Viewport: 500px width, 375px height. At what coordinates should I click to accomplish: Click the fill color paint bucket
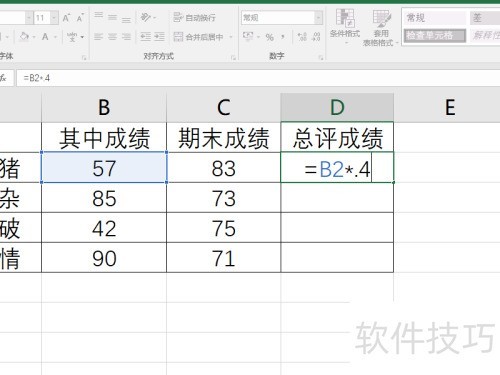24,36
